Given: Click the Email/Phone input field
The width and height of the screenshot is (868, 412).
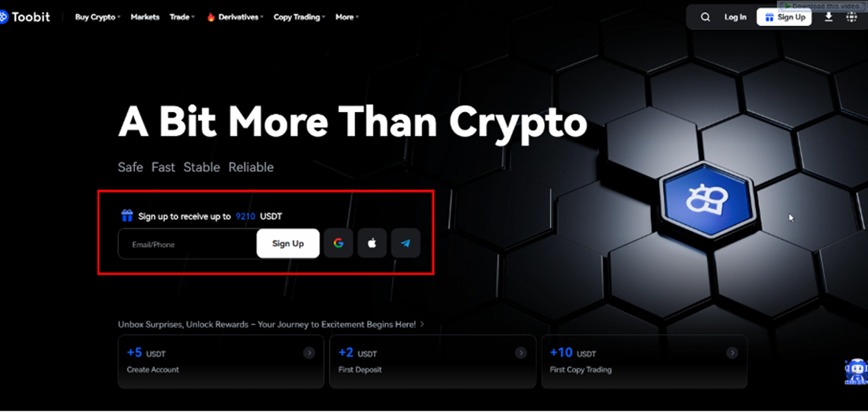Looking at the screenshot, I should 188,244.
